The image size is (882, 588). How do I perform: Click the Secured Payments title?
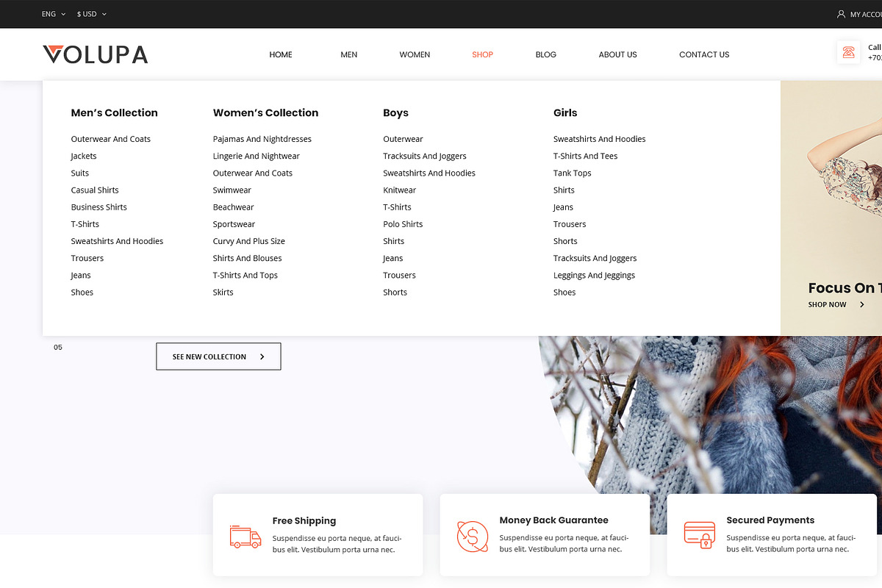770,520
